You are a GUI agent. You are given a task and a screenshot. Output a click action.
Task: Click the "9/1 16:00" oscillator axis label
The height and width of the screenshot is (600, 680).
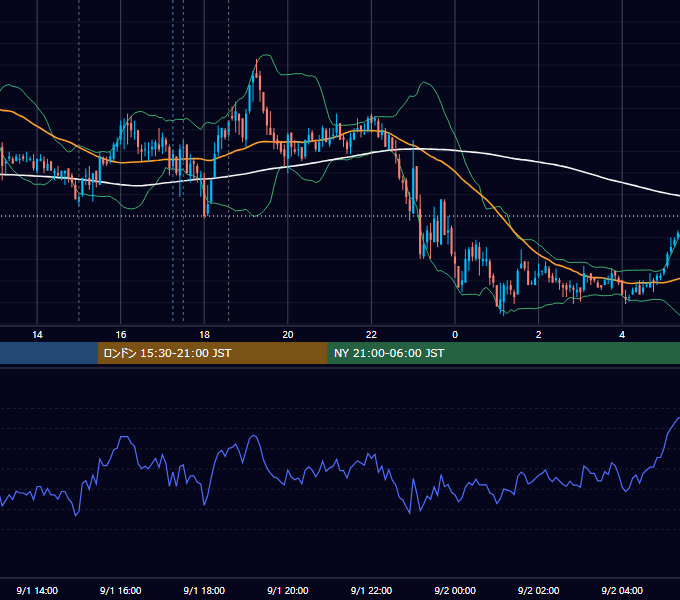coord(121,590)
